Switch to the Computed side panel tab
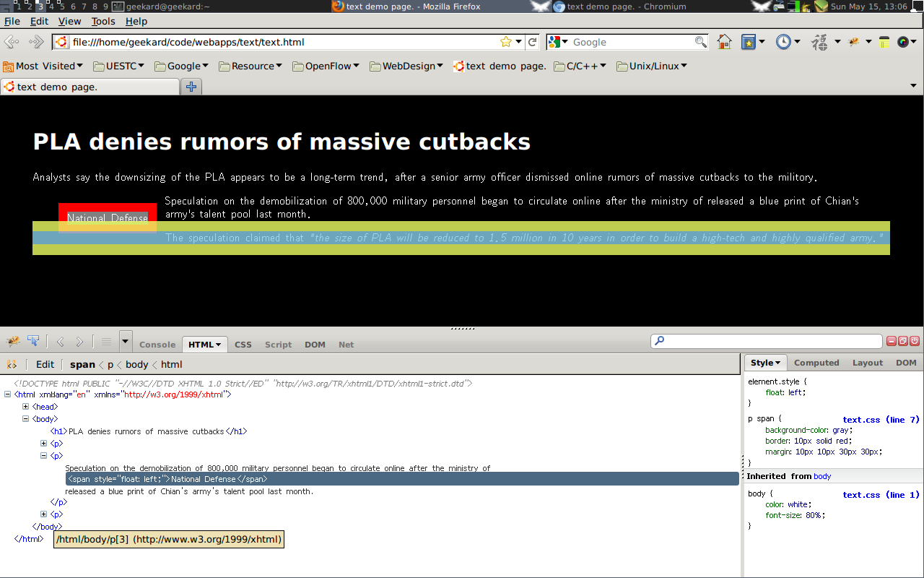Image resolution: width=924 pixels, height=578 pixels. point(816,363)
